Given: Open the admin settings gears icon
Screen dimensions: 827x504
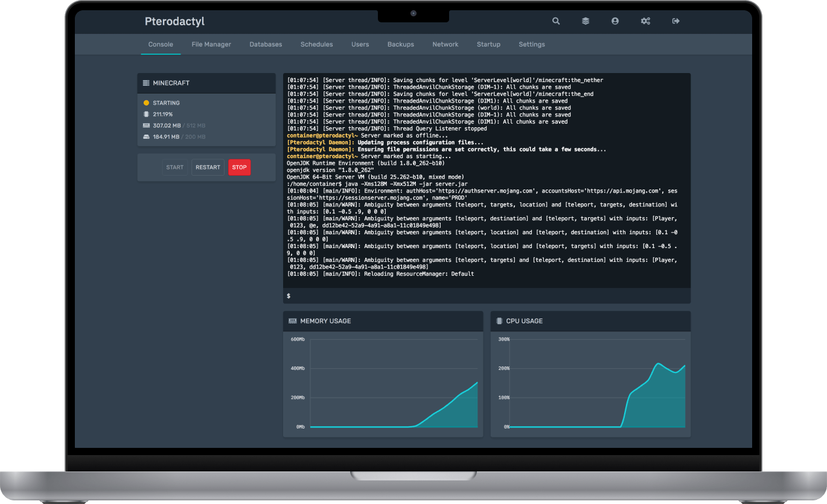Looking at the screenshot, I should (x=645, y=21).
